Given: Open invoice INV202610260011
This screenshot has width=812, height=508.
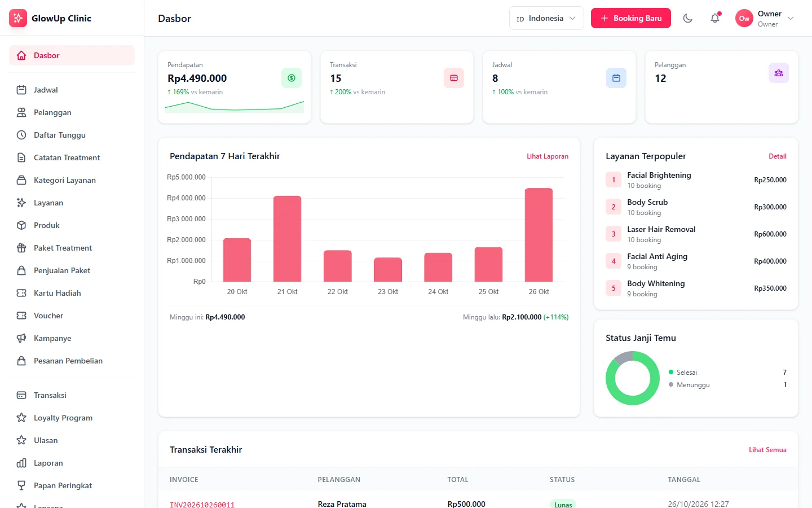Looking at the screenshot, I should (x=202, y=505).
